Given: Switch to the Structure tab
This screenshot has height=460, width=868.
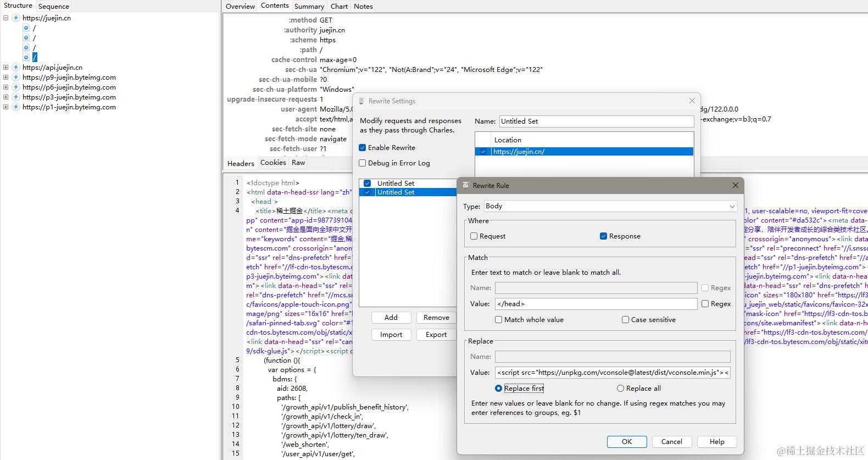Looking at the screenshot, I should (x=18, y=6).
